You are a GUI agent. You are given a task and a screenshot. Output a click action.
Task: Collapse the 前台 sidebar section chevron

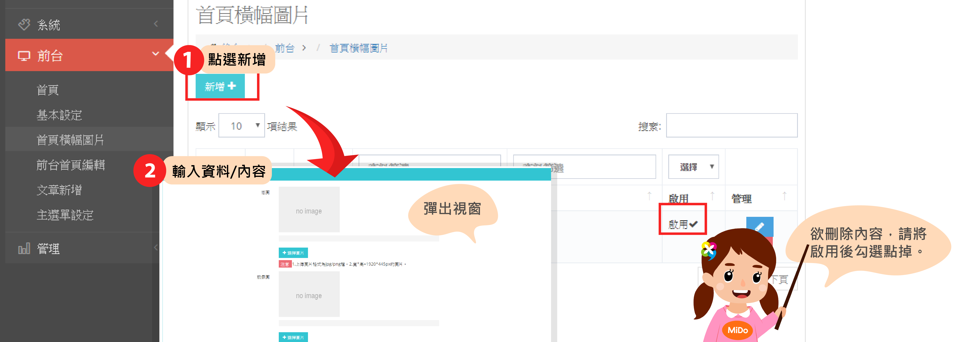pyautogui.click(x=155, y=54)
